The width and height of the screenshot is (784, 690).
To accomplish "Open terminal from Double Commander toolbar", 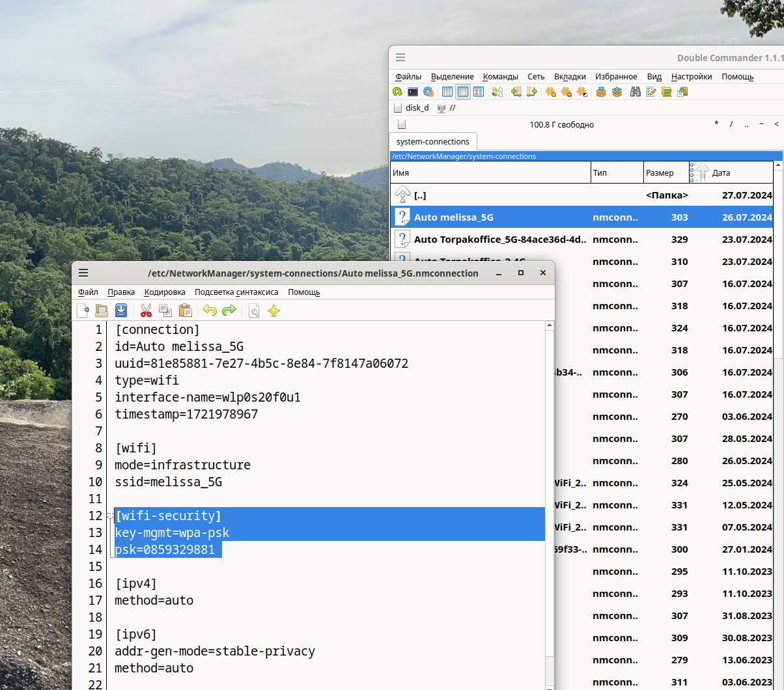I will [x=413, y=92].
